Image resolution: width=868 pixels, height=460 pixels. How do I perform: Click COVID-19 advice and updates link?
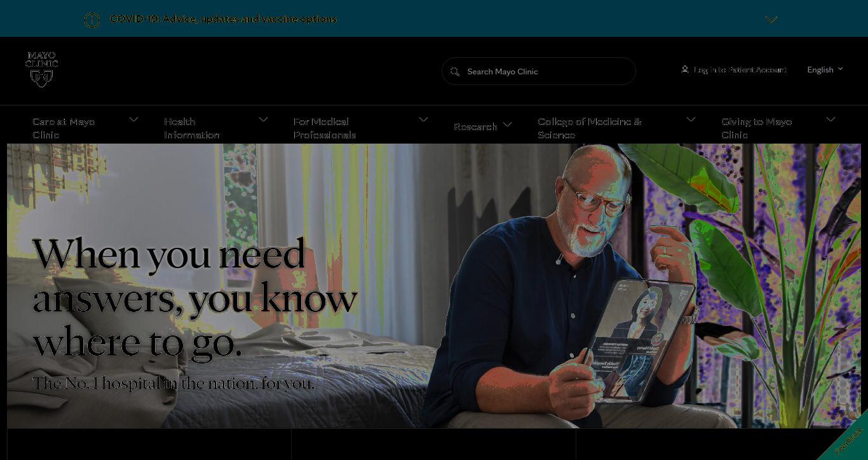click(223, 19)
